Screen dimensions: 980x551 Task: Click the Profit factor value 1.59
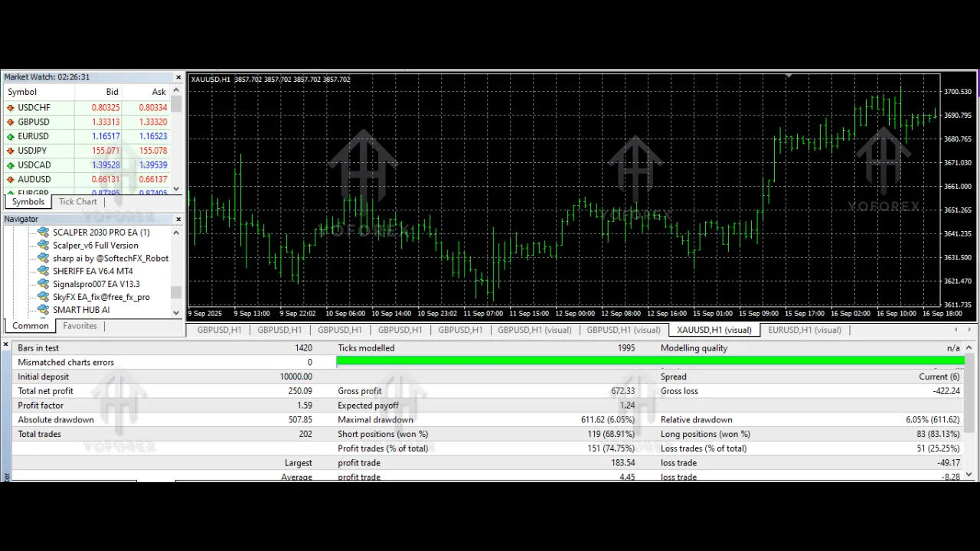pyautogui.click(x=305, y=406)
